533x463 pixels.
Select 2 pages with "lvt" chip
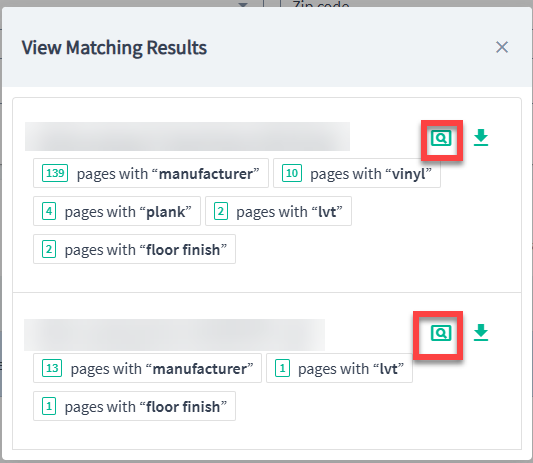pos(278,211)
